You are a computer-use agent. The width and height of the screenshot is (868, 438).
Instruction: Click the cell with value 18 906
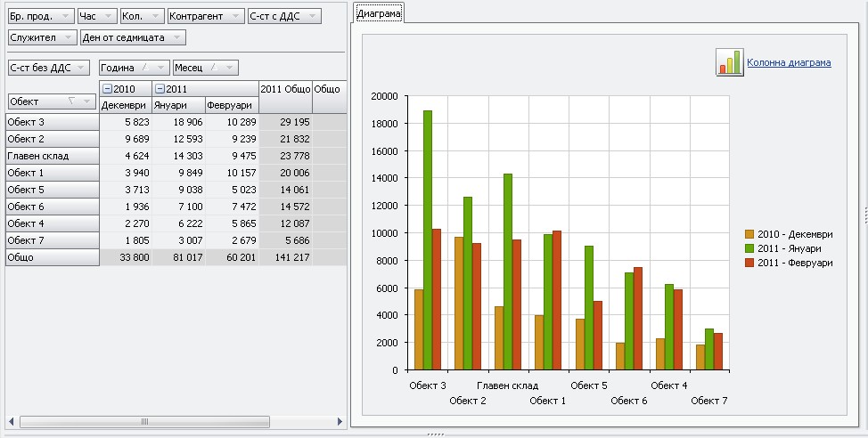click(x=178, y=122)
